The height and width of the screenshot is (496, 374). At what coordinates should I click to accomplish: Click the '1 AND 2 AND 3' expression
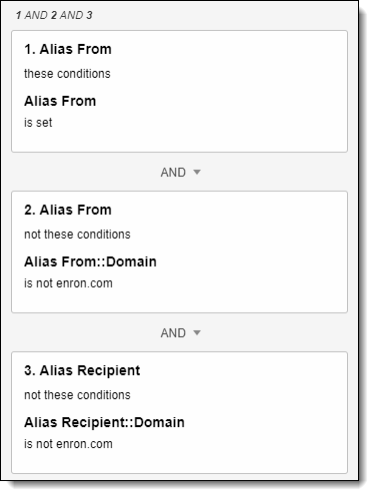(54, 15)
